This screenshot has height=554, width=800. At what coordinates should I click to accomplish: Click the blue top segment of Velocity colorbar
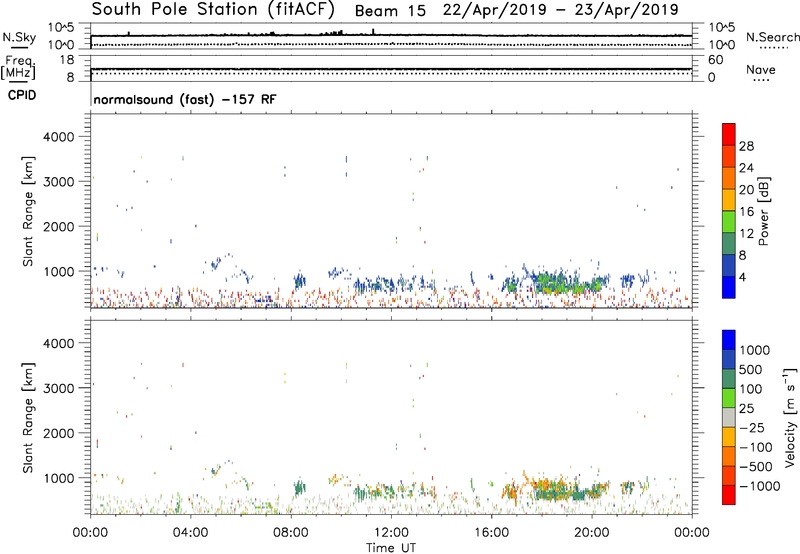click(x=729, y=340)
